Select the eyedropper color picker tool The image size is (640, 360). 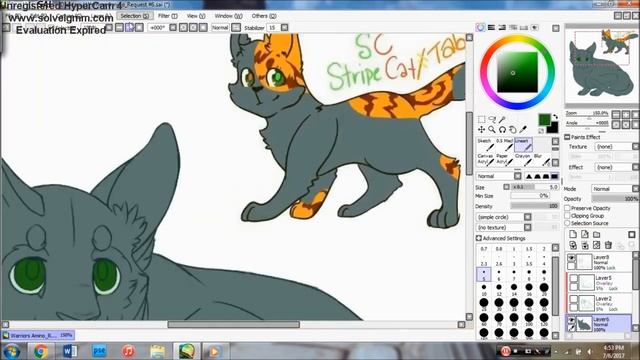point(523,129)
